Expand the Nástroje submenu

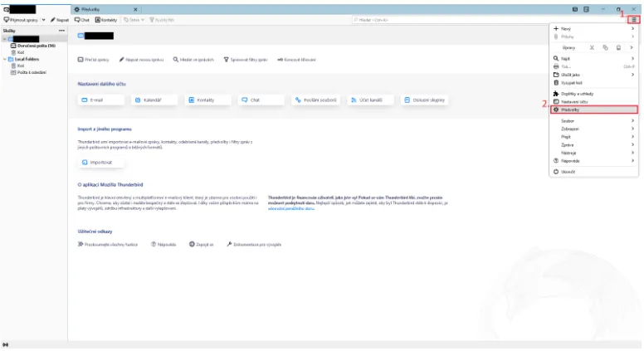point(594,153)
